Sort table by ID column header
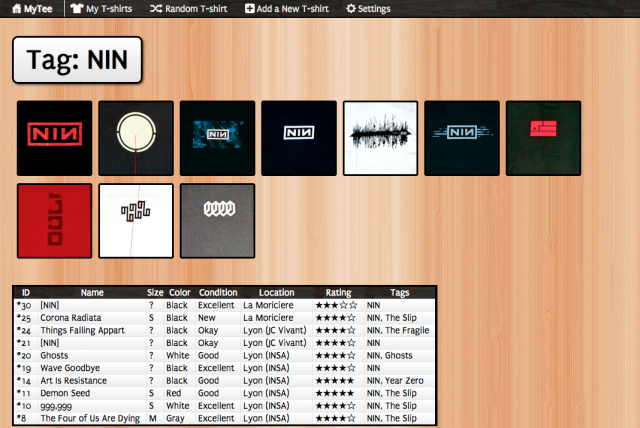This screenshot has width=640, height=428. click(x=26, y=293)
